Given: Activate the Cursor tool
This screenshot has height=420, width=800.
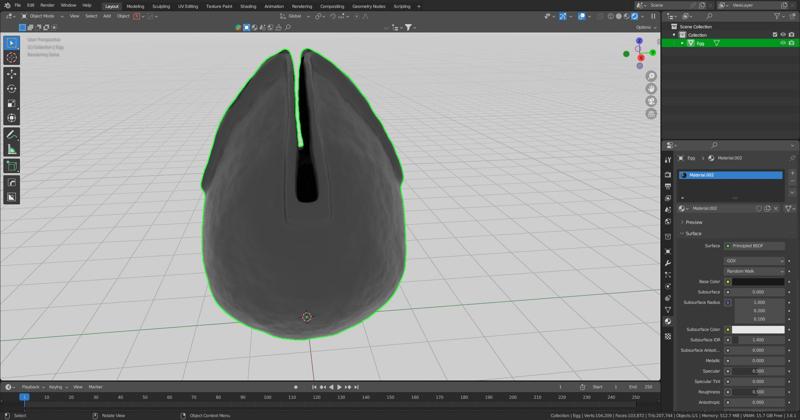Looking at the screenshot, I should (x=12, y=58).
